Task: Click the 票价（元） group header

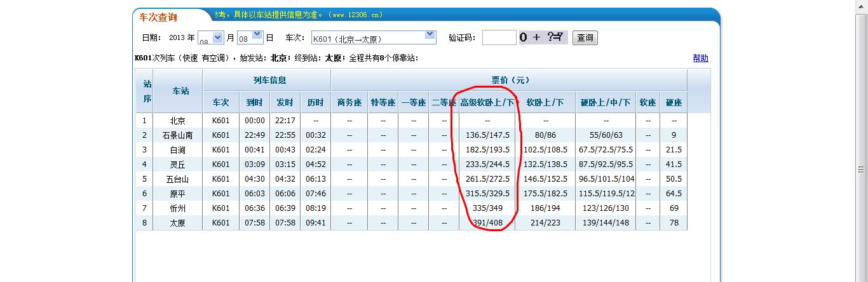Action: tap(510, 80)
